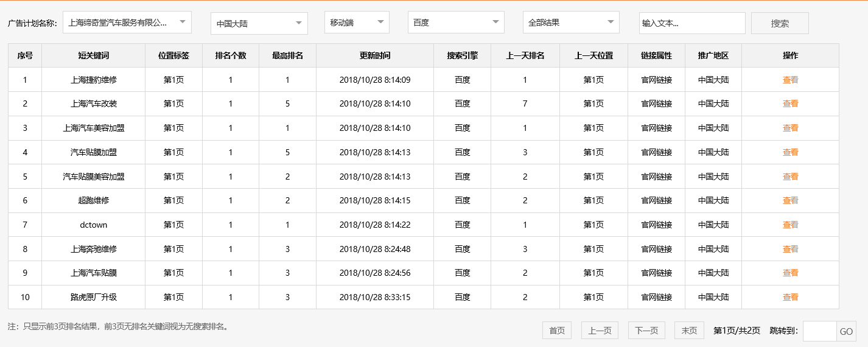
Task: Jump to 末页 last page
Action: click(x=689, y=331)
